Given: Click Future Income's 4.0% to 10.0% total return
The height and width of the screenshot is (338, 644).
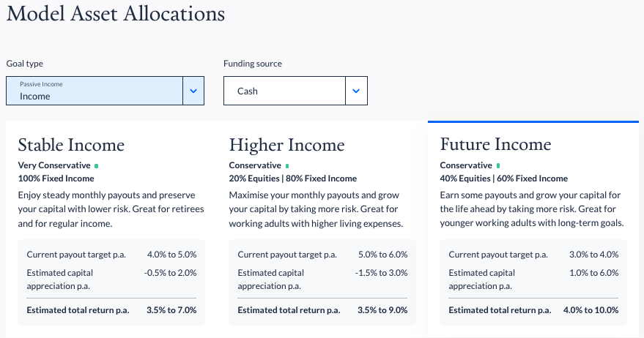Looking at the screenshot, I should click(x=591, y=310).
